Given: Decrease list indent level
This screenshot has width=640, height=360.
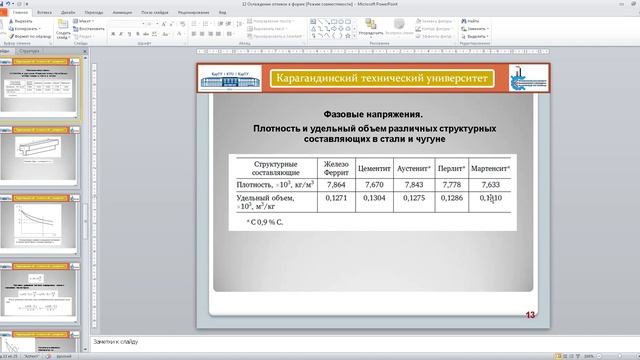Looking at the screenshot, I should (220, 24).
